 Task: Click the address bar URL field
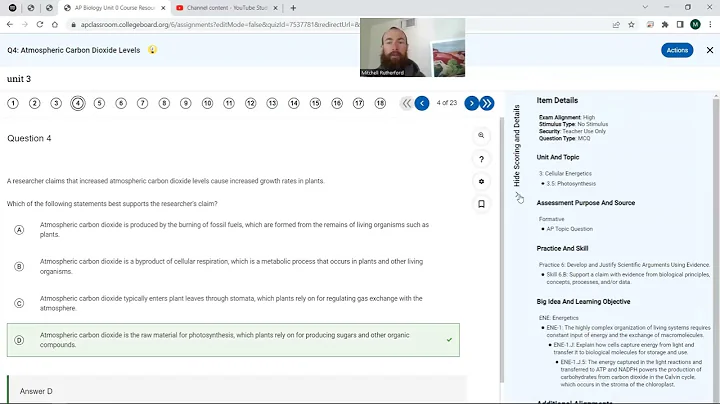point(219,25)
